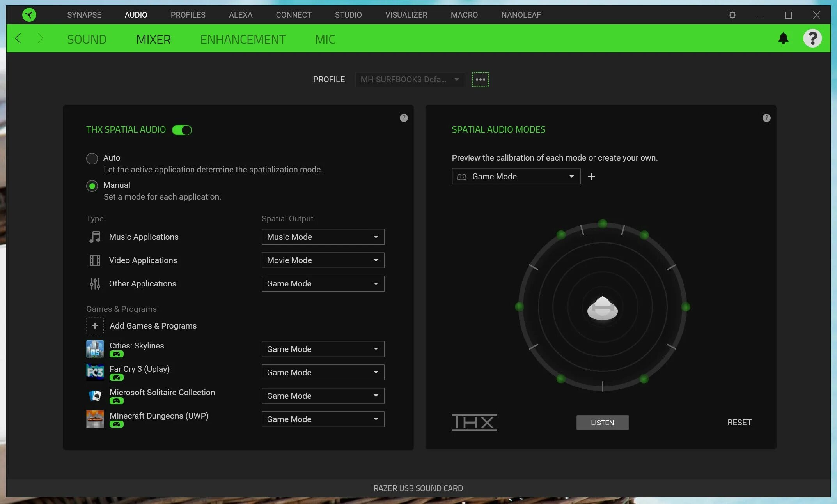
Task: Click the Razer logo icon
Action: [x=29, y=15]
